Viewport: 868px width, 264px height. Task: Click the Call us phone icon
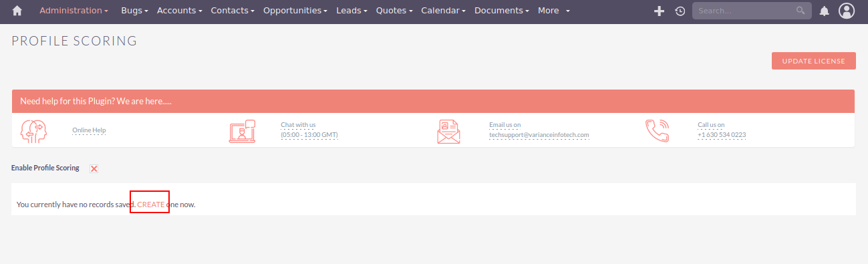click(658, 131)
